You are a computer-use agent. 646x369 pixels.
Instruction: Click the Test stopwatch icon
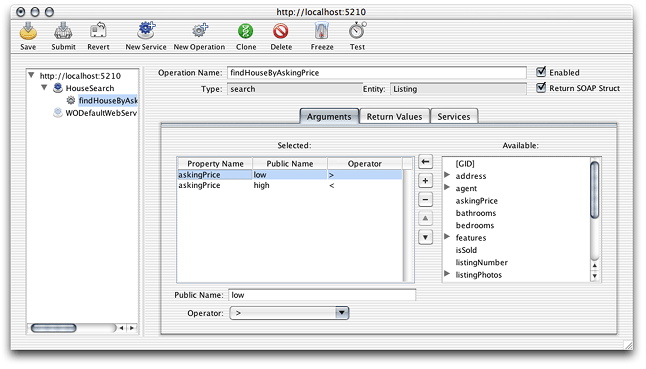click(357, 31)
